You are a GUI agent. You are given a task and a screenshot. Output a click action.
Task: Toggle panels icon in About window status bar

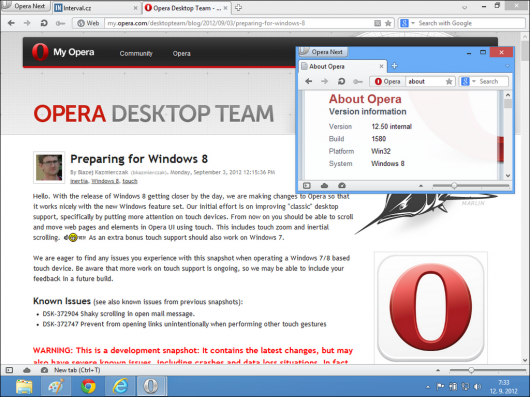pyautogui.click(x=307, y=185)
